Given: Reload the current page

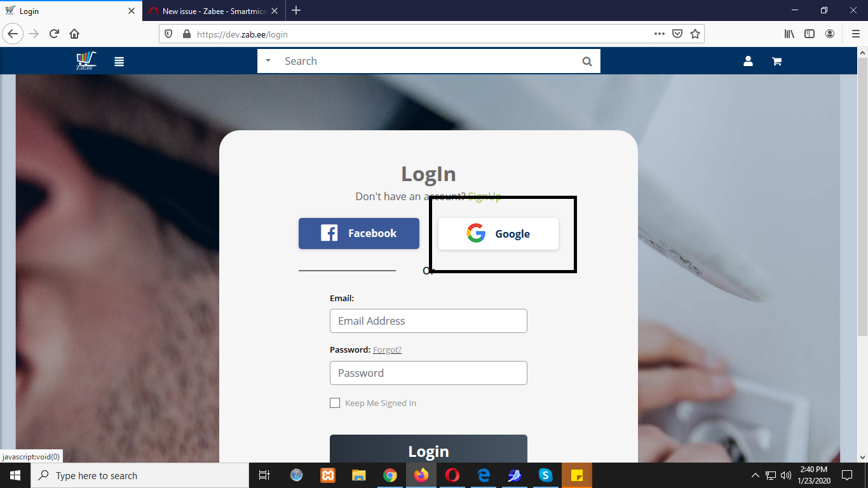Looking at the screenshot, I should tap(55, 34).
